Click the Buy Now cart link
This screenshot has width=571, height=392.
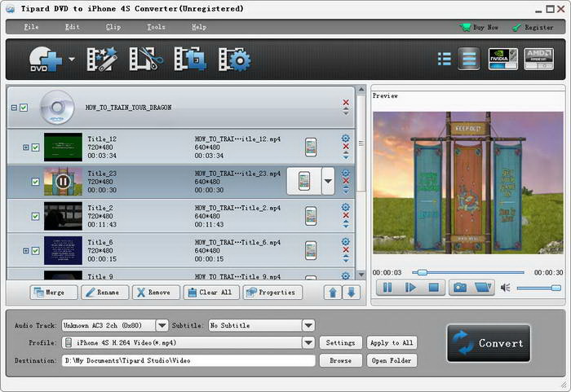tap(479, 27)
